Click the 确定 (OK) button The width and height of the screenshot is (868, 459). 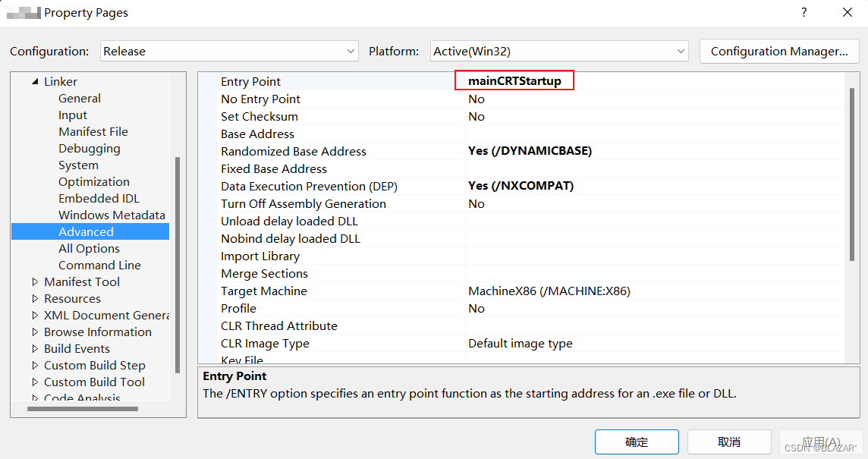636,442
